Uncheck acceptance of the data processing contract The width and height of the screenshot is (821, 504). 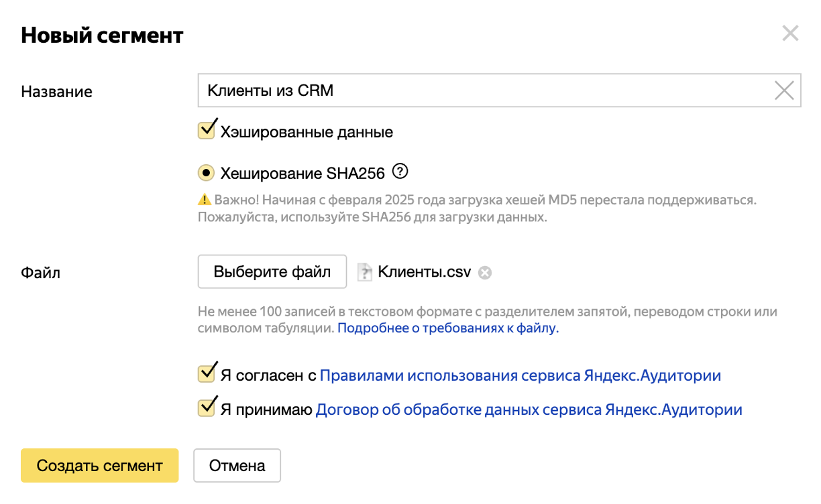point(207,408)
